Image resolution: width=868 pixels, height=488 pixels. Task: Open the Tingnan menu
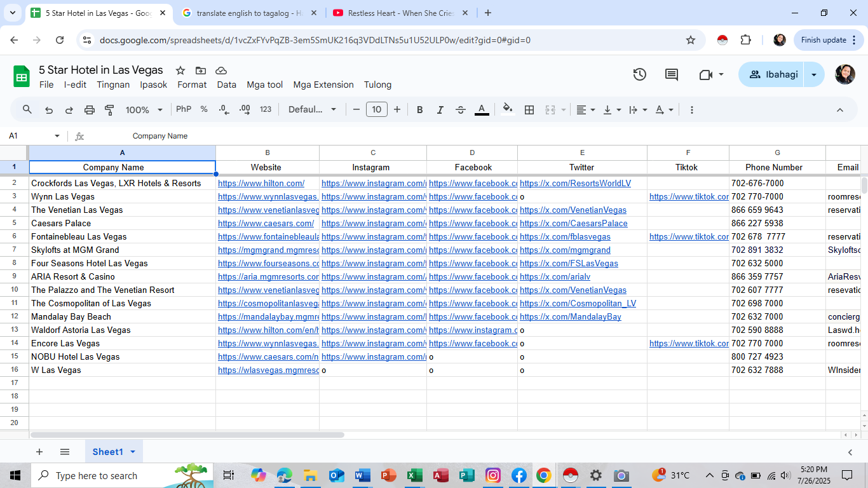point(113,85)
